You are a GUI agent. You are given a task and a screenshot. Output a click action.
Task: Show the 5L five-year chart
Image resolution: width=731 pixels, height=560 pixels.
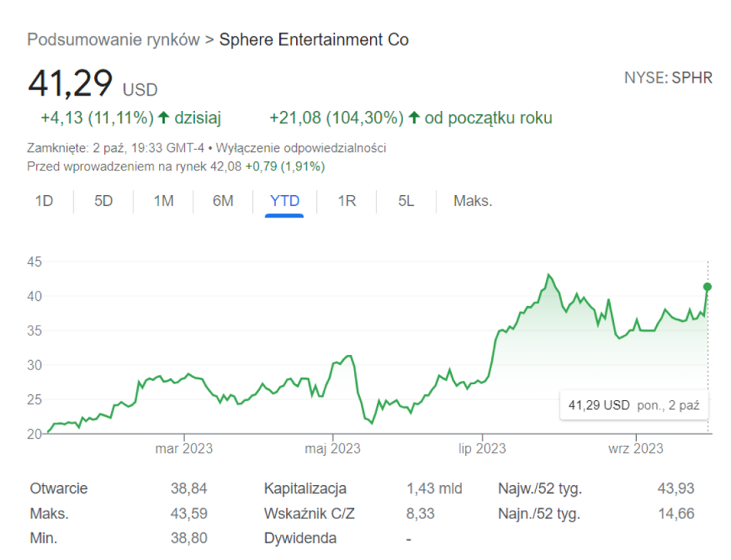(x=406, y=201)
